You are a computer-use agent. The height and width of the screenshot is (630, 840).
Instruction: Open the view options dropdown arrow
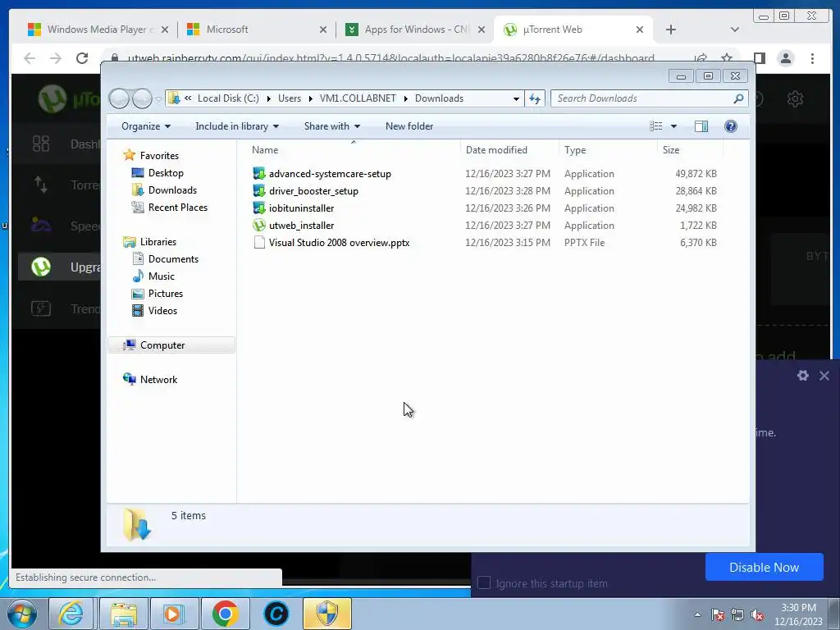click(x=673, y=126)
